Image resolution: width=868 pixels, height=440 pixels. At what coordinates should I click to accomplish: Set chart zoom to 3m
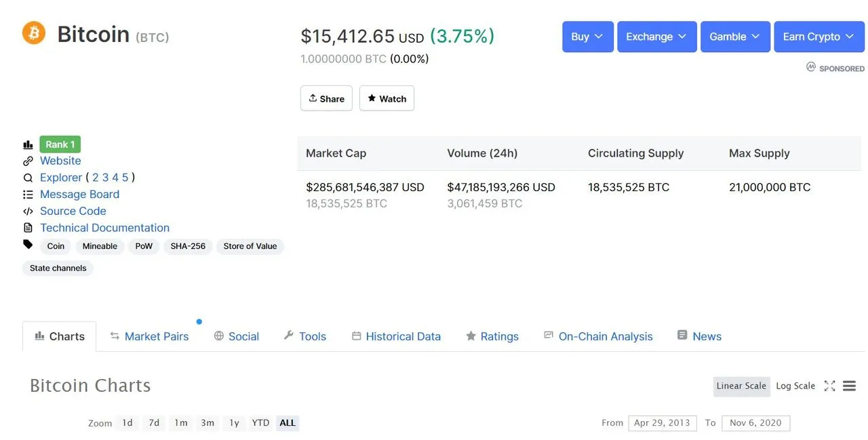pos(208,423)
